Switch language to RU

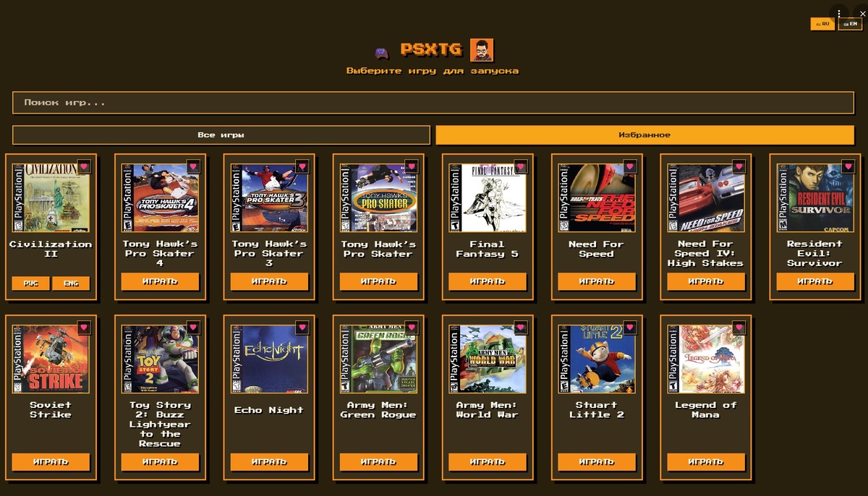[822, 24]
